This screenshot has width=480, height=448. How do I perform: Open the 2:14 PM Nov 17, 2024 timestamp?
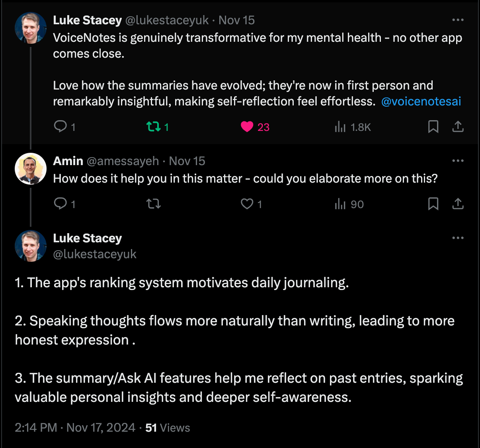click(75, 428)
